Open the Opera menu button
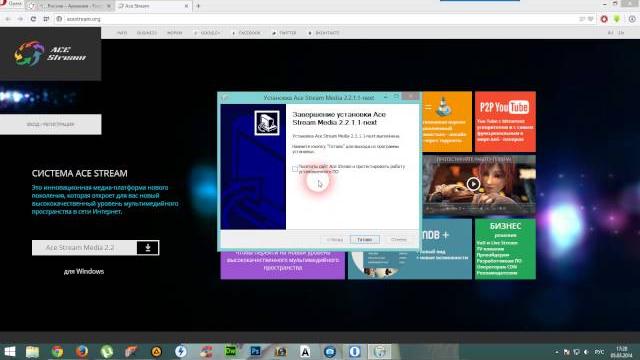Screen dimensions: 640x360 (x=12, y=4)
